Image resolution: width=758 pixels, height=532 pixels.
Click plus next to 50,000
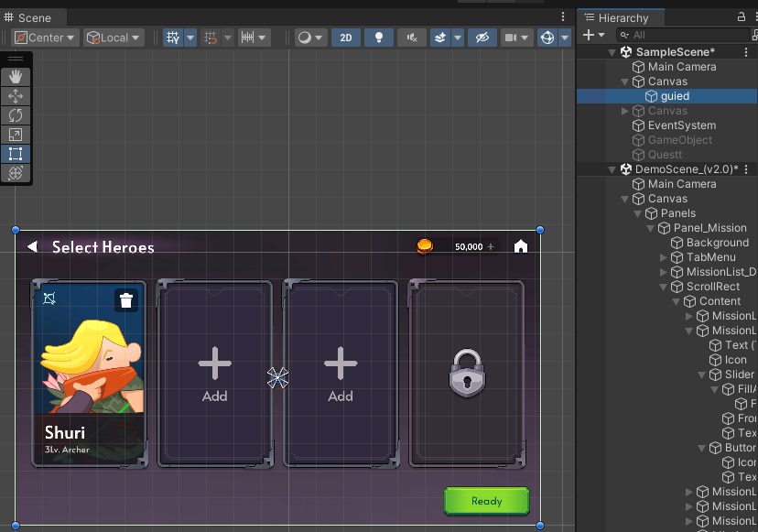pos(491,246)
